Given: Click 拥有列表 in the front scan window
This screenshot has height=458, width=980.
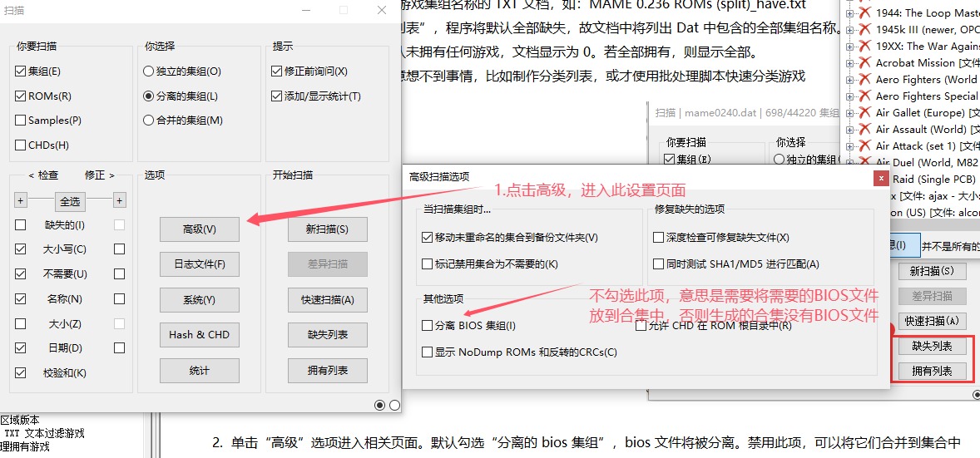Looking at the screenshot, I should point(328,371).
